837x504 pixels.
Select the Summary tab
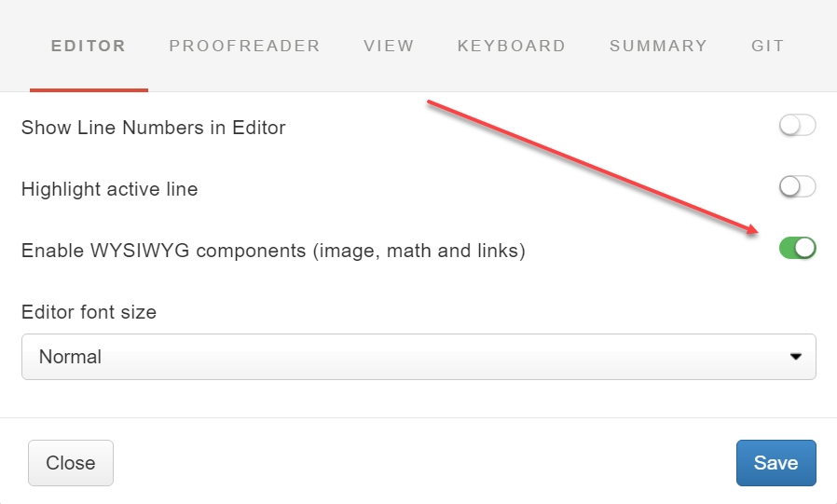[x=658, y=46]
